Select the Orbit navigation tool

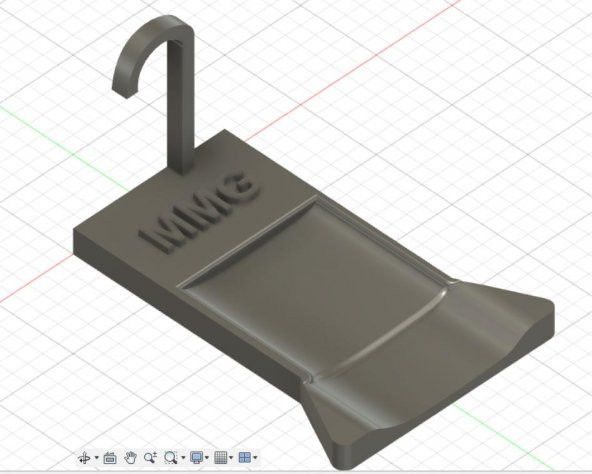coord(83,458)
